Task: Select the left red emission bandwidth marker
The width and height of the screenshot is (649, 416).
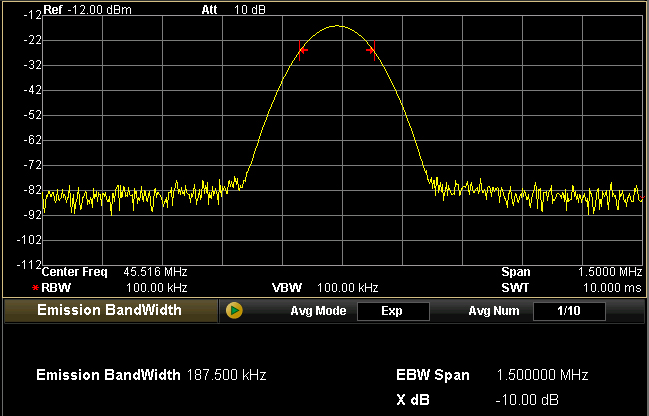Action: (302, 50)
